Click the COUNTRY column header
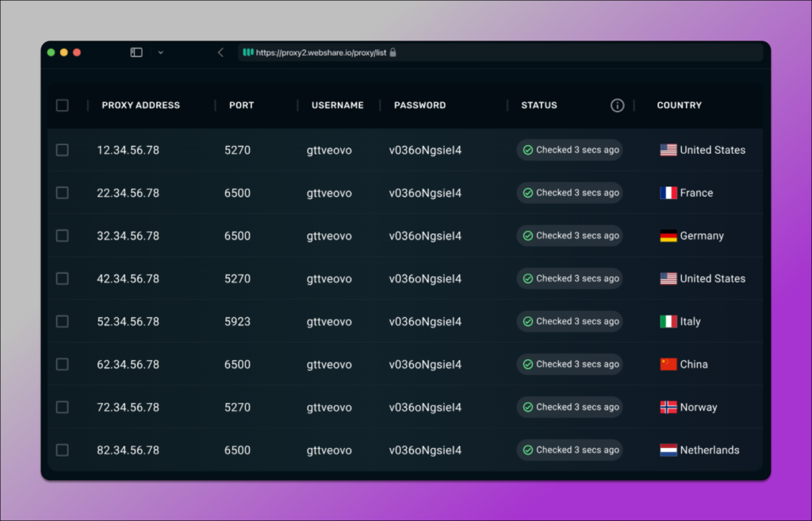 pos(679,105)
